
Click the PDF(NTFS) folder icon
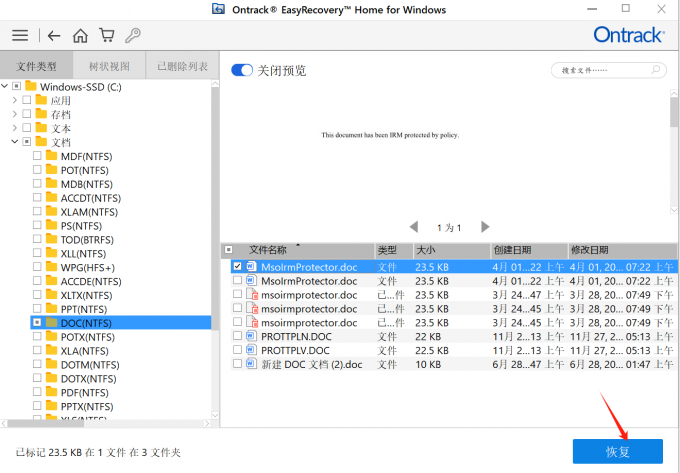52,391
